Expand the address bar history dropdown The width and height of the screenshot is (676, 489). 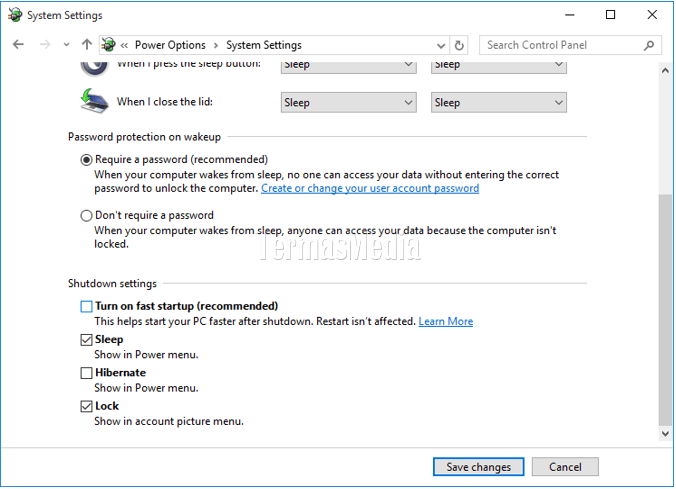tap(441, 45)
